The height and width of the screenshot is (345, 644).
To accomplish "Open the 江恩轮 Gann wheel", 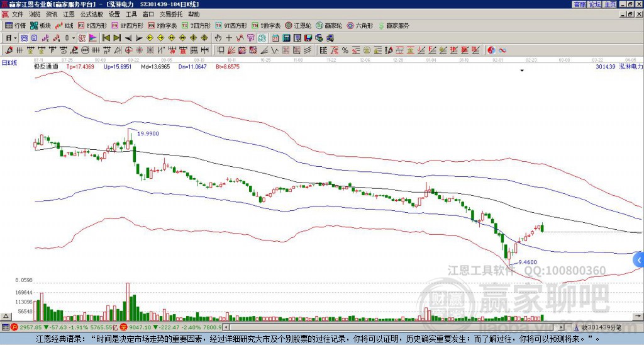I will click(x=298, y=25).
